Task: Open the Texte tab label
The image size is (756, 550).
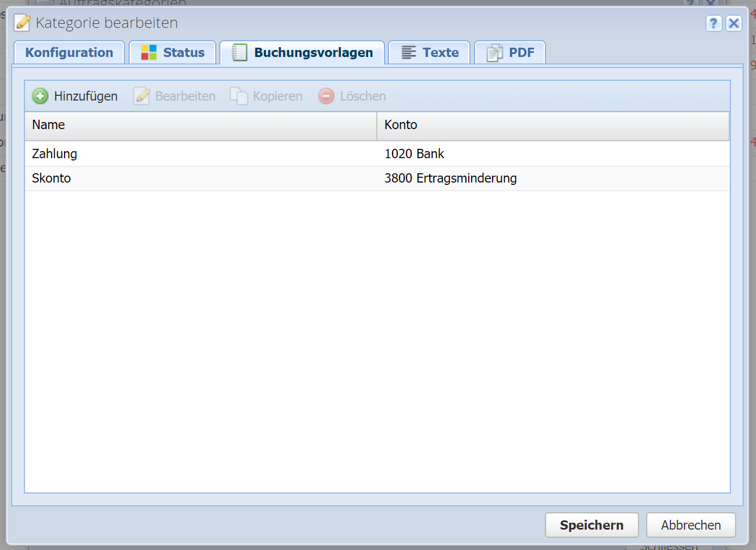Action: click(440, 52)
